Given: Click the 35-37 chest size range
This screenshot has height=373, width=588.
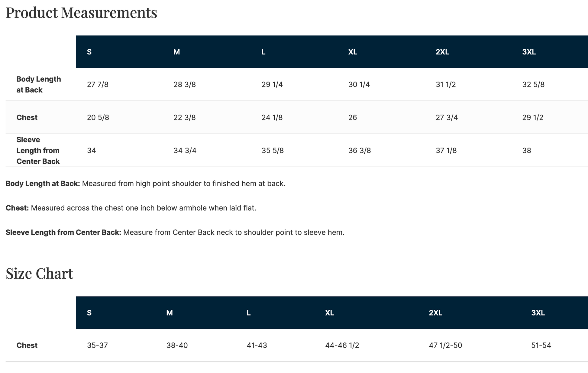Looking at the screenshot, I should [97, 345].
